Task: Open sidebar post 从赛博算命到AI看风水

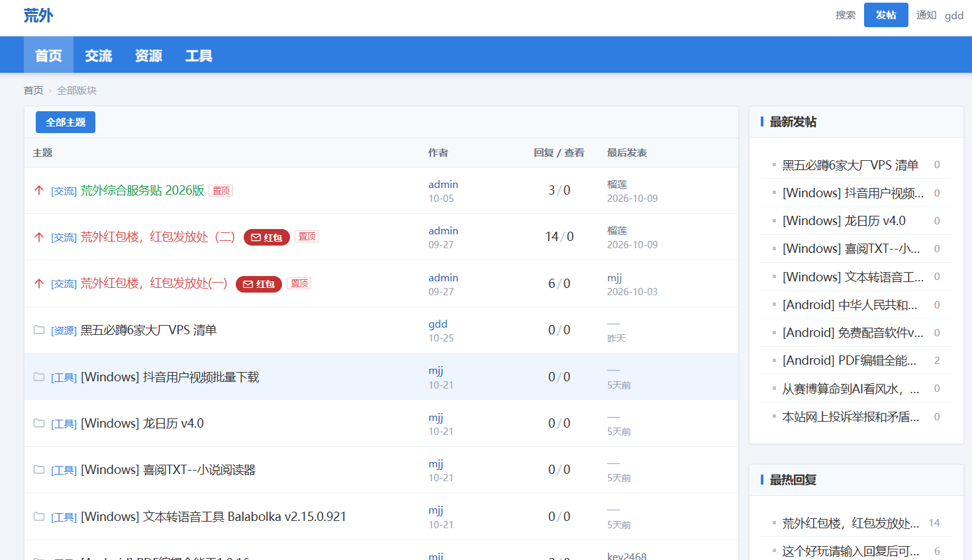Action: (851, 389)
